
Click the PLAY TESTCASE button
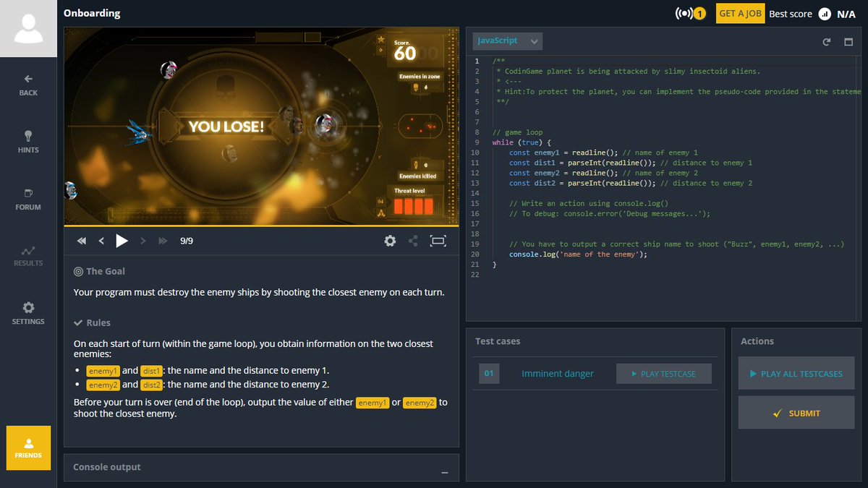[663, 374]
